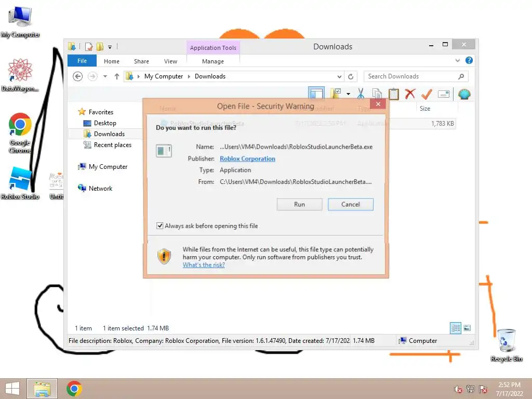Open Explorer Help question mark icon
This screenshot has width=532, height=399.
[469, 60]
